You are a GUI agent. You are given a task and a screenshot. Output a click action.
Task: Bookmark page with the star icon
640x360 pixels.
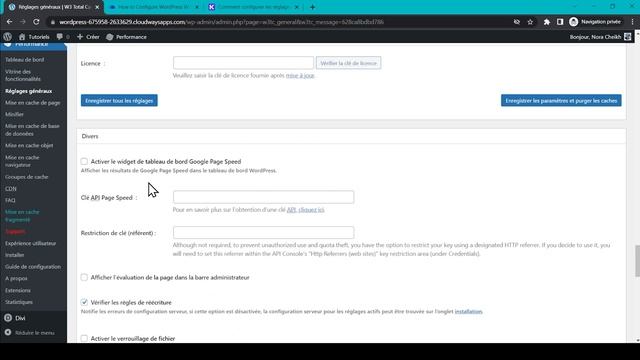pos(530,22)
